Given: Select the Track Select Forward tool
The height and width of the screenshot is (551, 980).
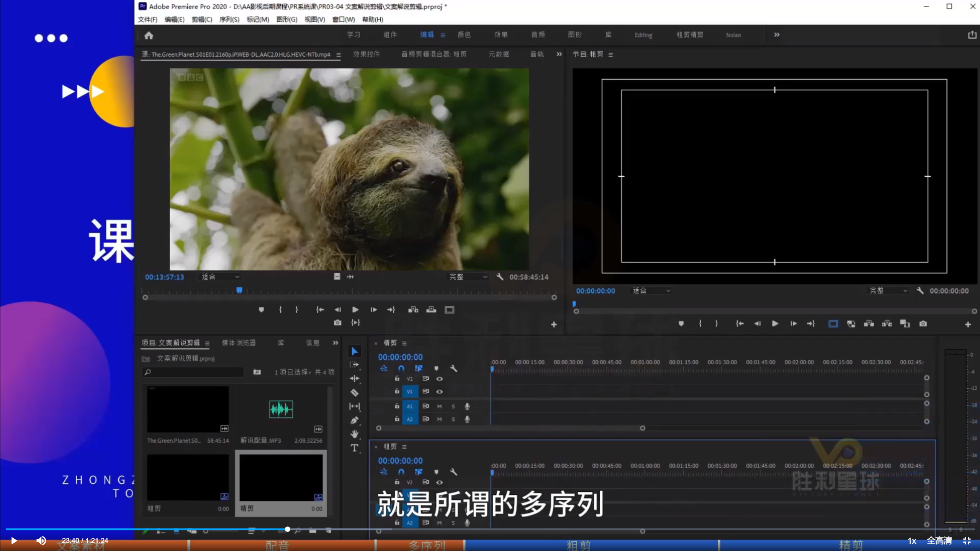Looking at the screenshot, I should tap(355, 365).
